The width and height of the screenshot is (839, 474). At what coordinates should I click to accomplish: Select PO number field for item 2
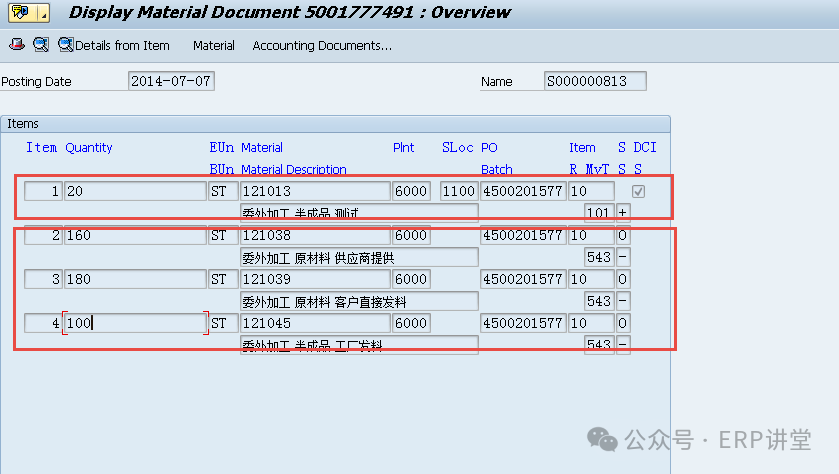[522, 235]
